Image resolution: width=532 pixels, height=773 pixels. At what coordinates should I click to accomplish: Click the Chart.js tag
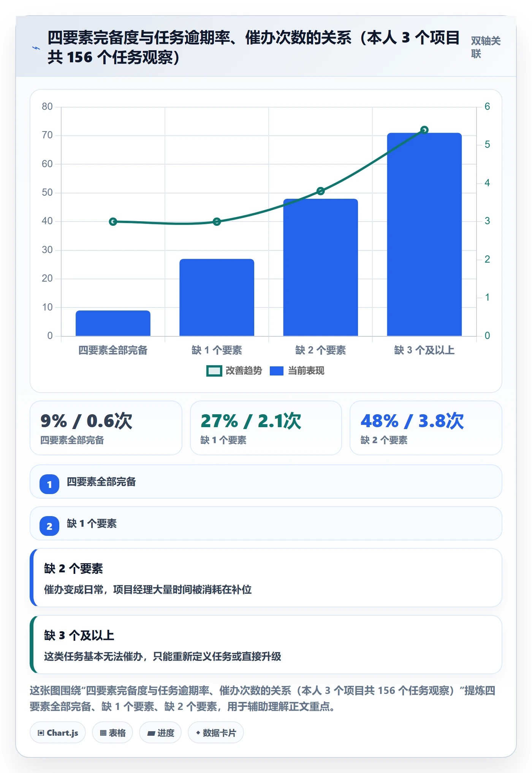click(x=58, y=733)
